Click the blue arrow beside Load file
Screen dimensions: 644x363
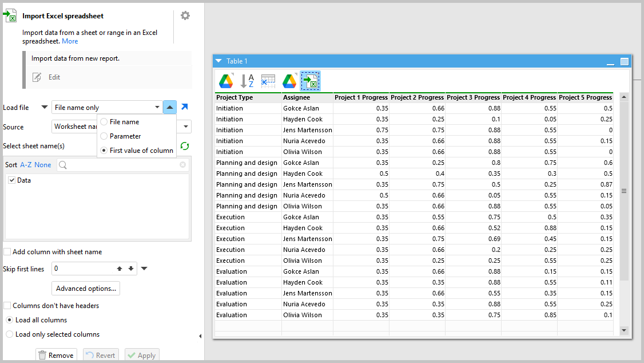coord(185,107)
